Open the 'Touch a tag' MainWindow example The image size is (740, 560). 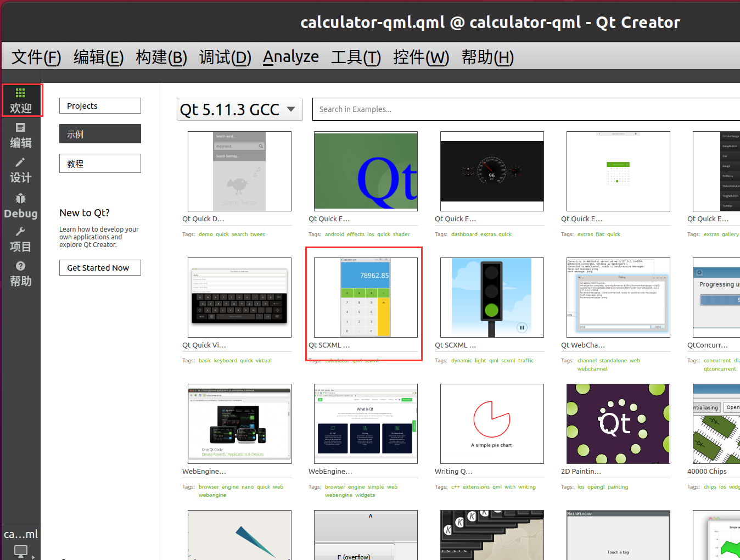[x=618, y=535]
